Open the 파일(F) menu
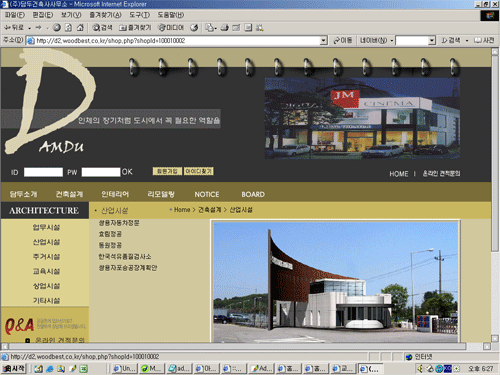The height and width of the screenshot is (375, 500). pyautogui.click(x=15, y=15)
